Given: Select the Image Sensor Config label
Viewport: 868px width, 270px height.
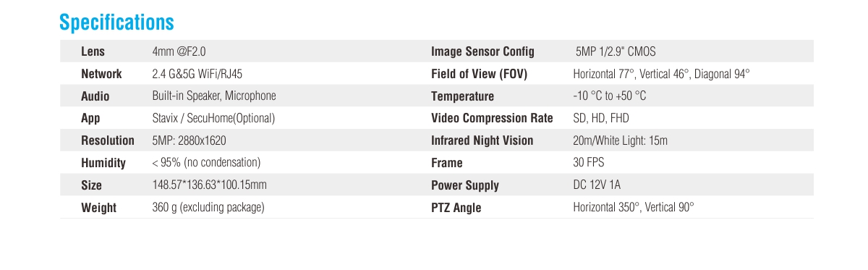Looking at the screenshot, I should click(482, 51).
